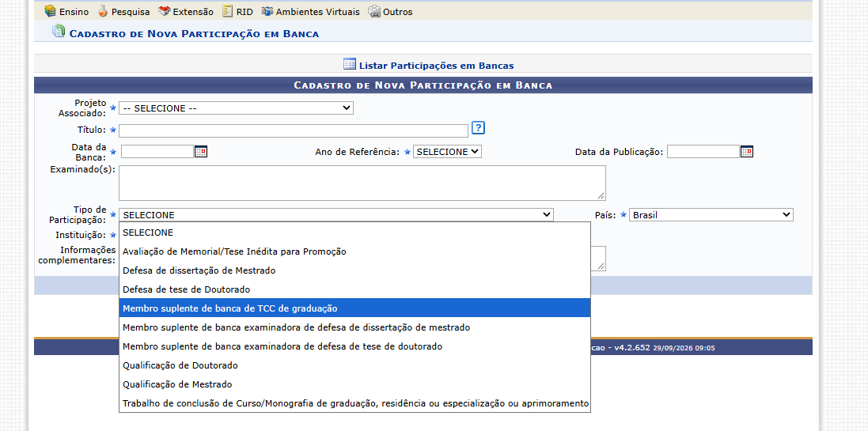Viewport: 868px width, 431px height.
Task: Click the RID document icon
Action: tap(228, 11)
